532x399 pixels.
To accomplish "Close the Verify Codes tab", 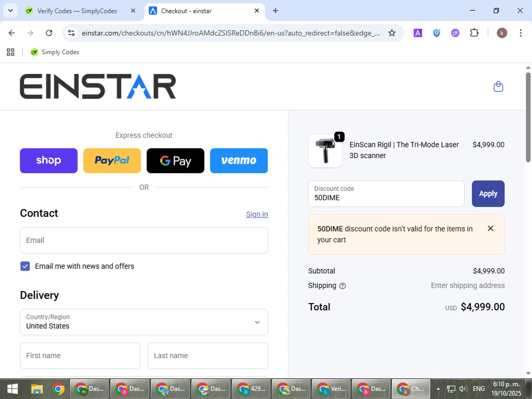I will [133, 11].
